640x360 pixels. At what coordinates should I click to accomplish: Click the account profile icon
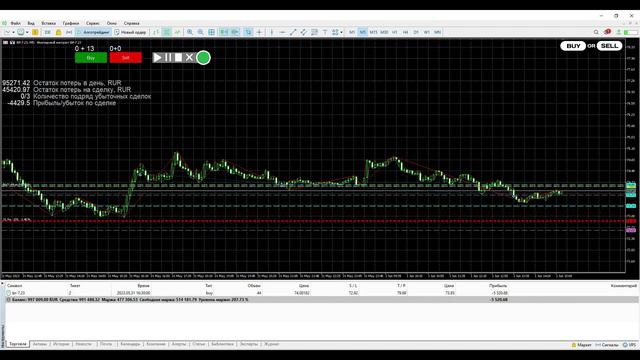(x=618, y=32)
